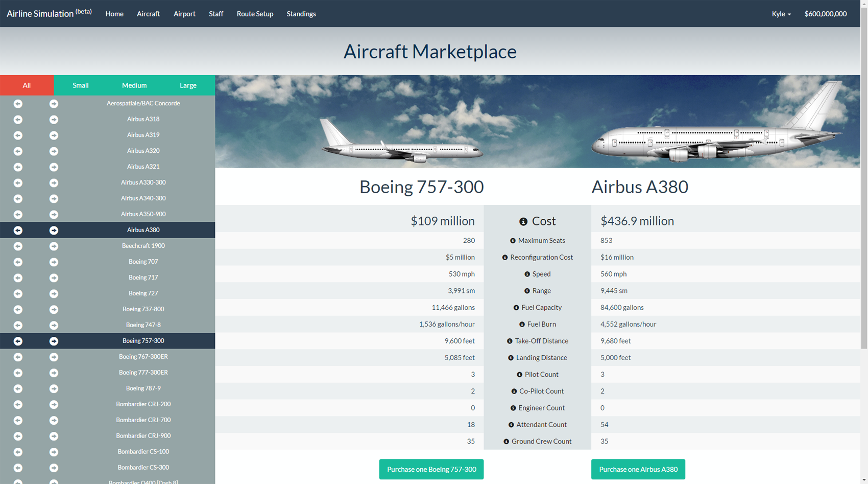Click right arrow for Boeing 737-800
This screenshot has width=868, height=484.
tap(54, 310)
